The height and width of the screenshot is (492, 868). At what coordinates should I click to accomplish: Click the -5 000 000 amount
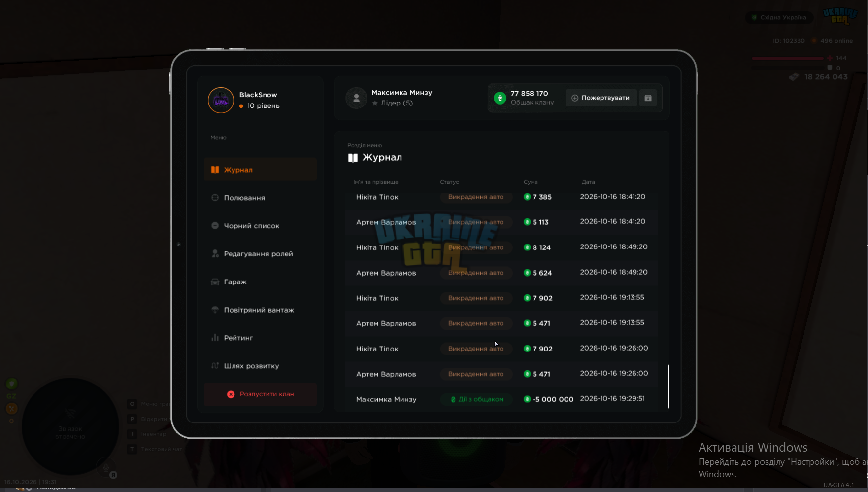[x=553, y=399]
